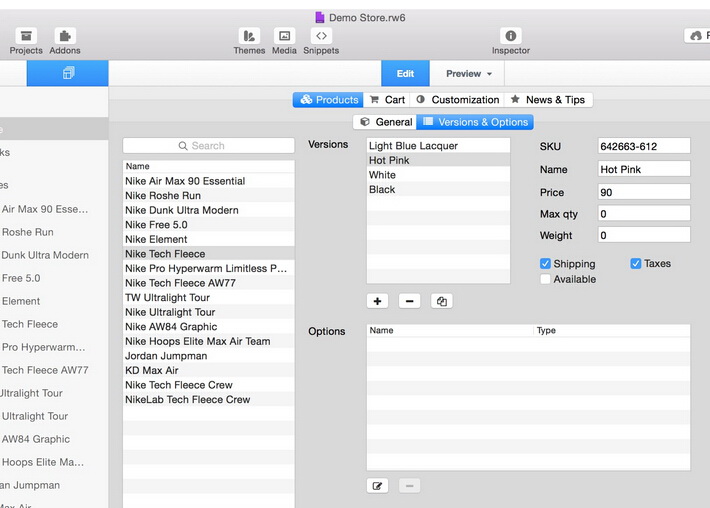Click the version Name input field
The width and height of the screenshot is (710, 508).
644,169
